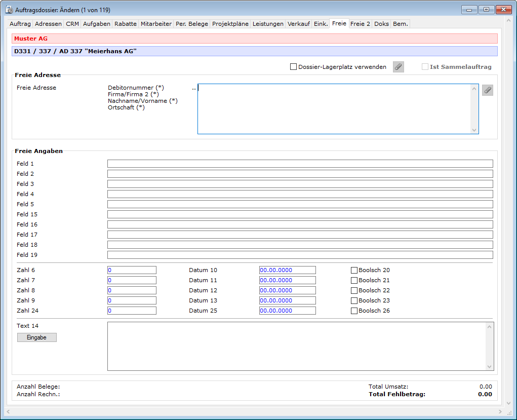517x420 pixels.
Task: Click the Auftragsdossier window title icon
Action: (x=9, y=10)
